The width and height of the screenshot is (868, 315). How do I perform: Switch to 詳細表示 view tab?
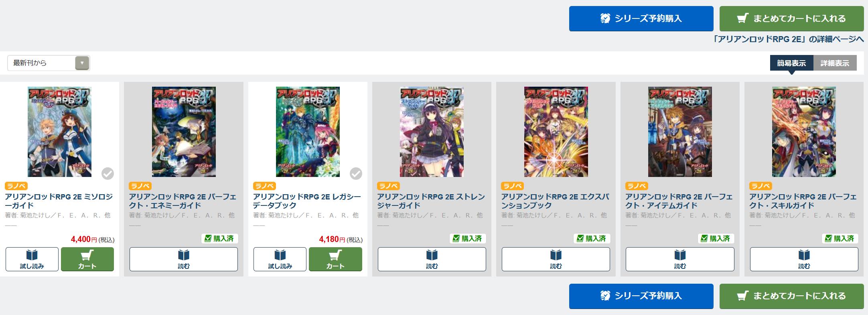click(x=835, y=63)
